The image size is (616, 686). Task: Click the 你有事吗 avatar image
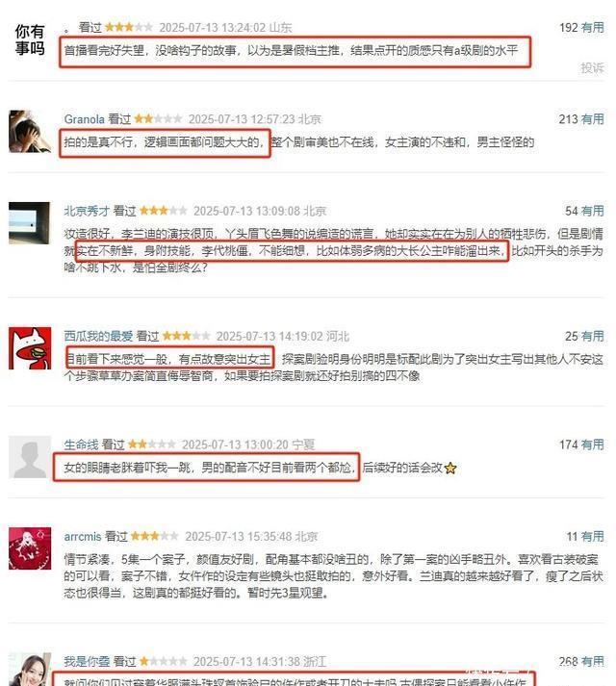(30, 39)
